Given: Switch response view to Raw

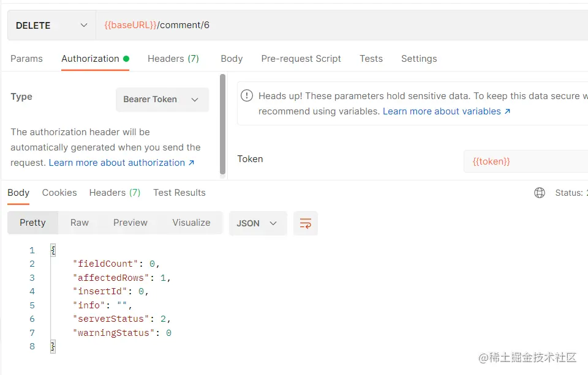Looking at the screenshot, I should 80,223.
